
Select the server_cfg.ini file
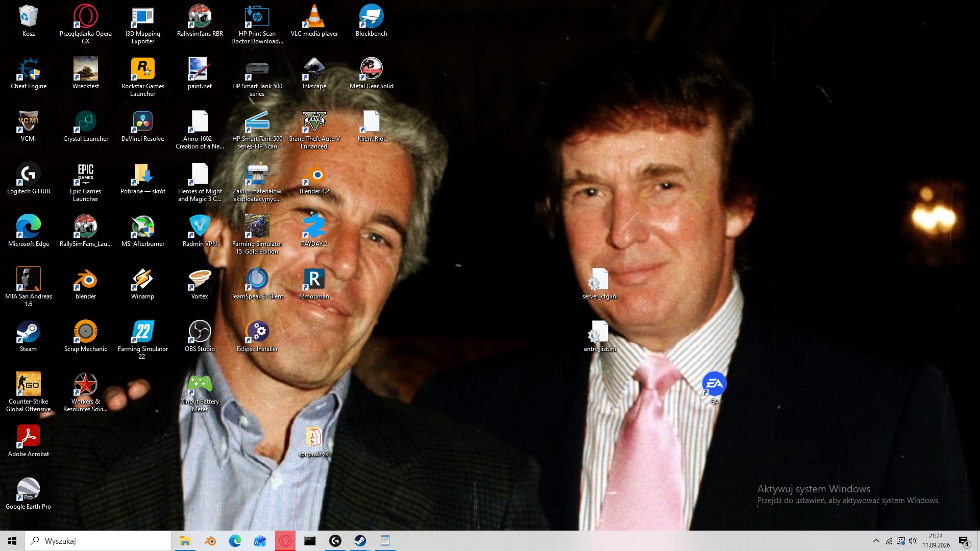(600, 284)
